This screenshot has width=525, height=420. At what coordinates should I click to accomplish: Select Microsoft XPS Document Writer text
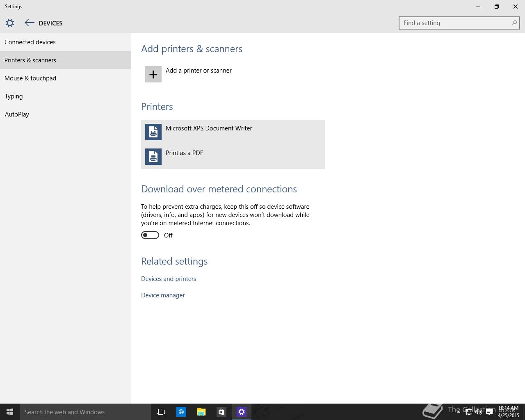[209, 128]
